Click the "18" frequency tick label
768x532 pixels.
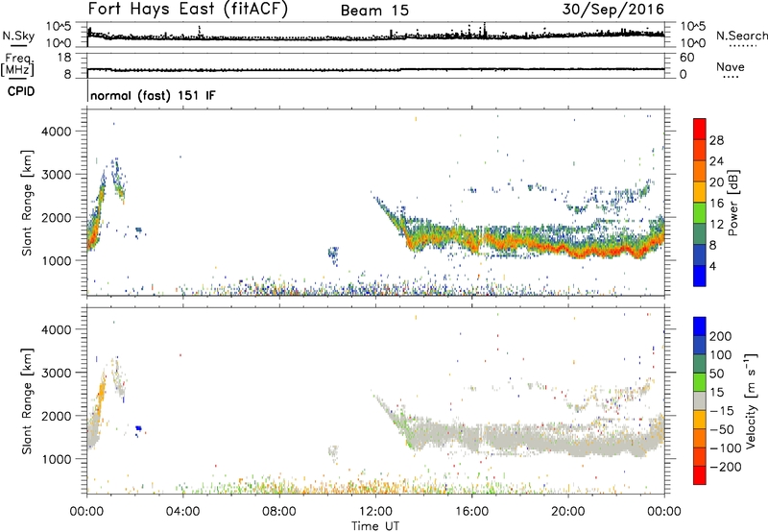pos(64,58)
